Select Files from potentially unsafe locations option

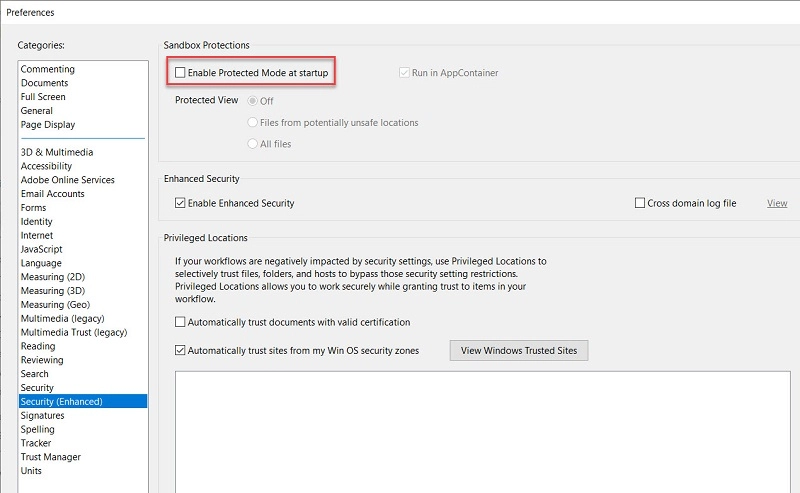click(252, 122)
